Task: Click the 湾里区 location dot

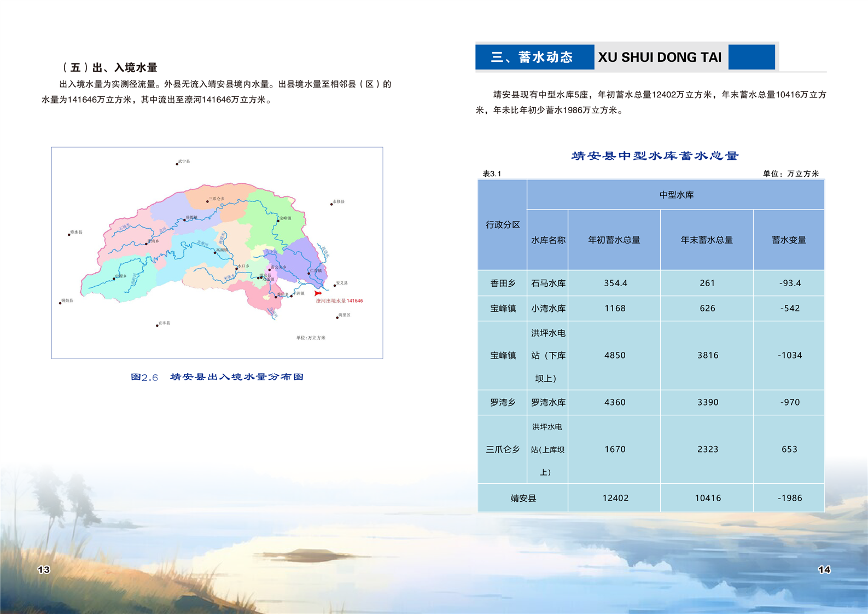Action: (337, 317)
